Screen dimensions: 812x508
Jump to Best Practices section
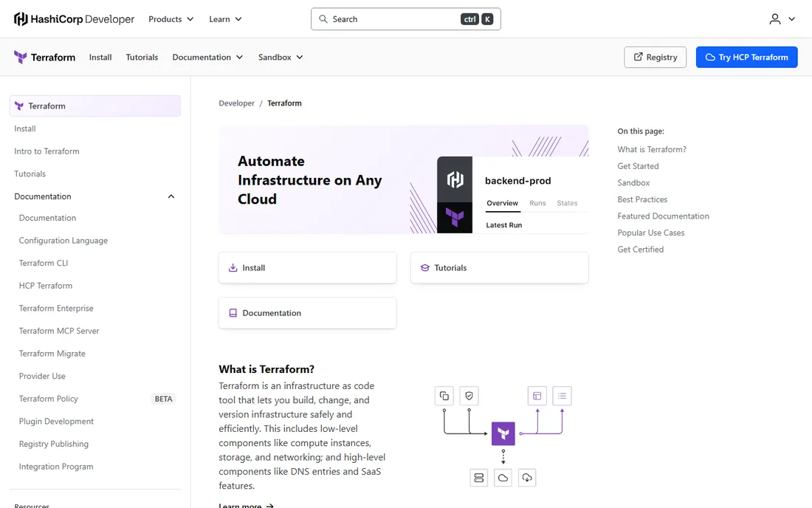642,199
